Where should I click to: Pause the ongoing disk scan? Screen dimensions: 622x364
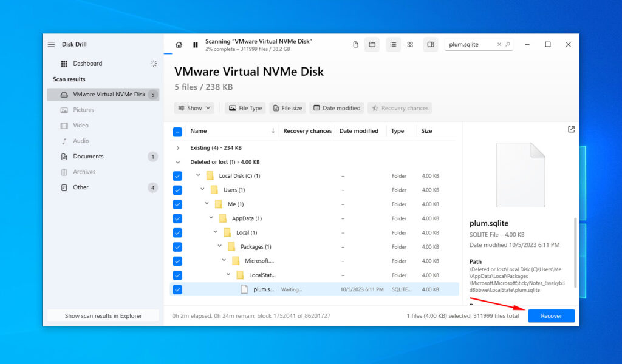[x=195, y=44]
